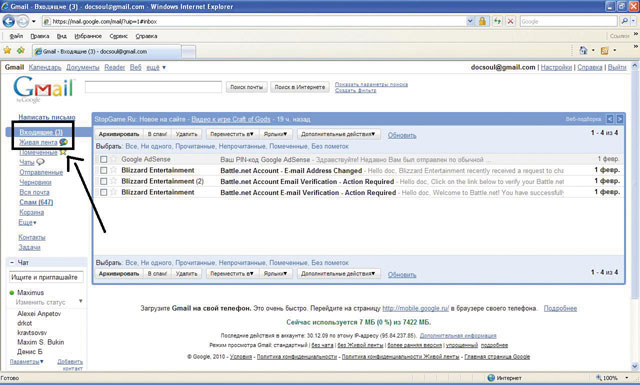Click the RSS feeds icon in command bar
640x385 pixels.
(x=604, y=51)
